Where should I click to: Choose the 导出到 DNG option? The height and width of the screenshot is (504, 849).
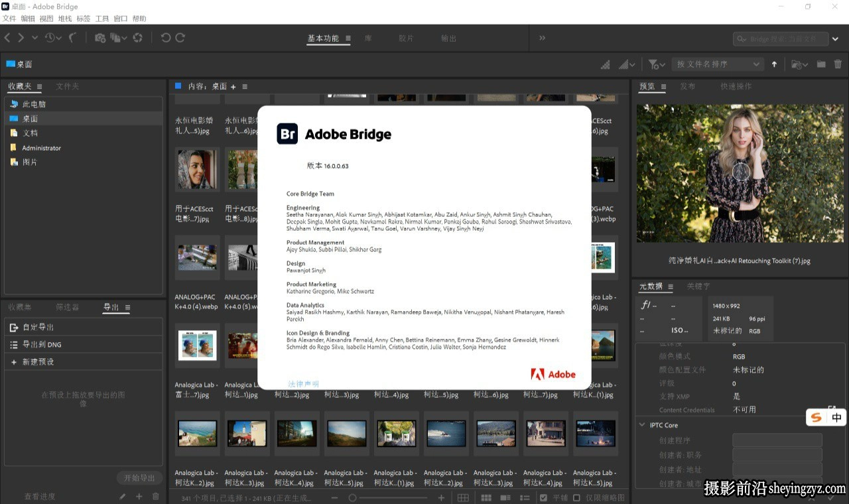coord(83,344)
